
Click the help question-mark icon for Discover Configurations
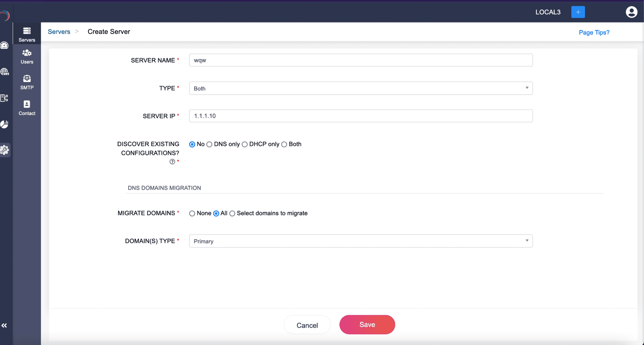[172, 162]
